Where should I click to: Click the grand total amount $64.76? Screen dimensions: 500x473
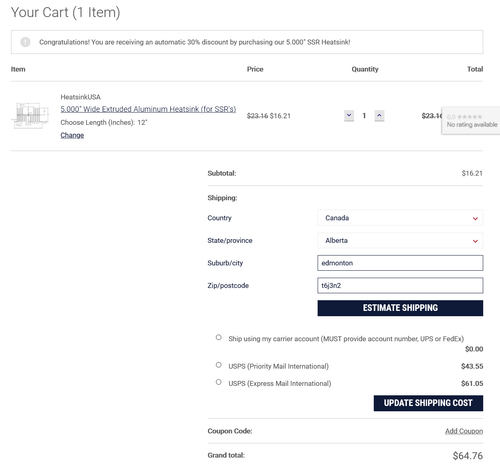467,456
